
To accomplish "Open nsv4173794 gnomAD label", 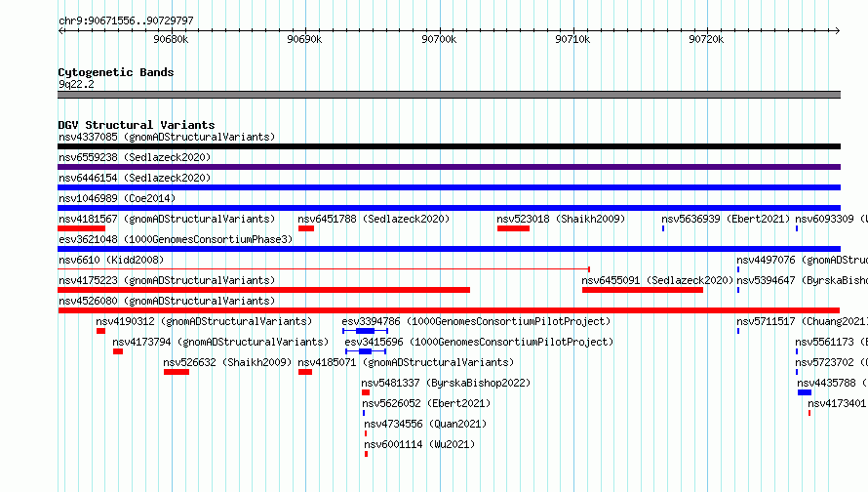I will click(x=220, y=342).
